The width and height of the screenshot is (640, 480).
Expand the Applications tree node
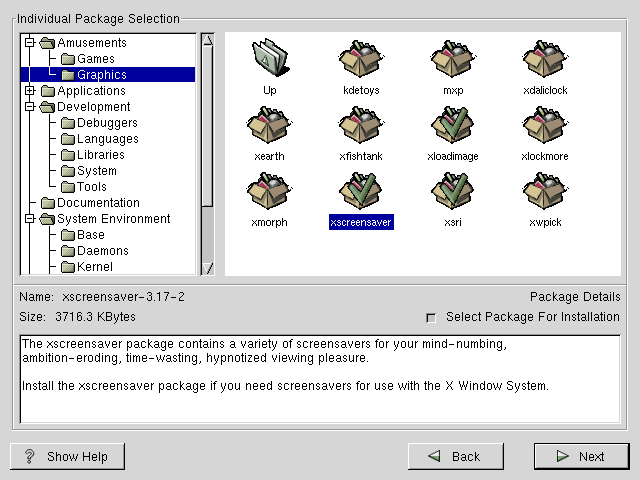coord(30,91)
